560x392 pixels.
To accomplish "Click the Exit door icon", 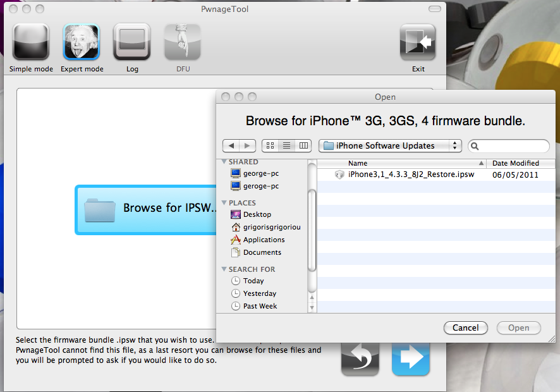I will click(x=418, y=42).
